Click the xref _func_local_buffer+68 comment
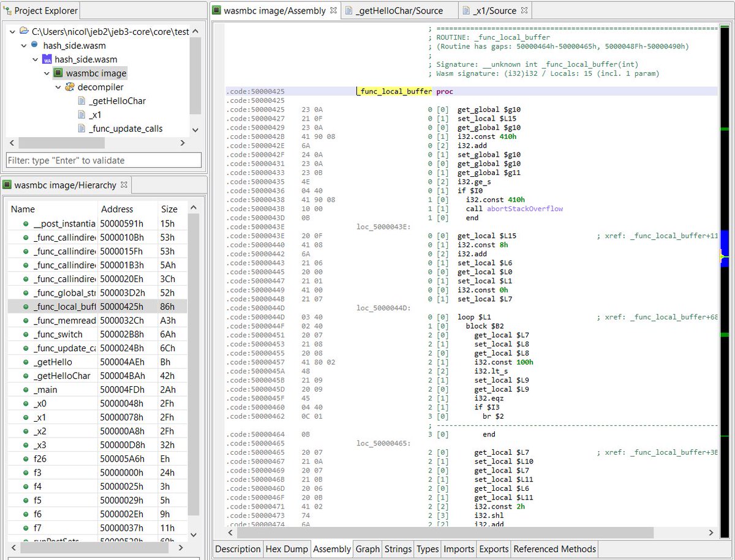This screenshot has height=560, width=735. click(657, 317)
